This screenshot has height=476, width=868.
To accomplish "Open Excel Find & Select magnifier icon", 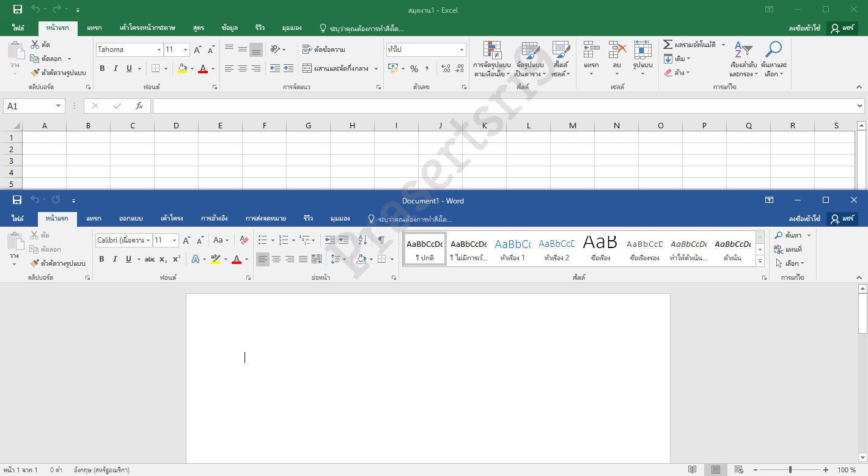I will [774, 49].
